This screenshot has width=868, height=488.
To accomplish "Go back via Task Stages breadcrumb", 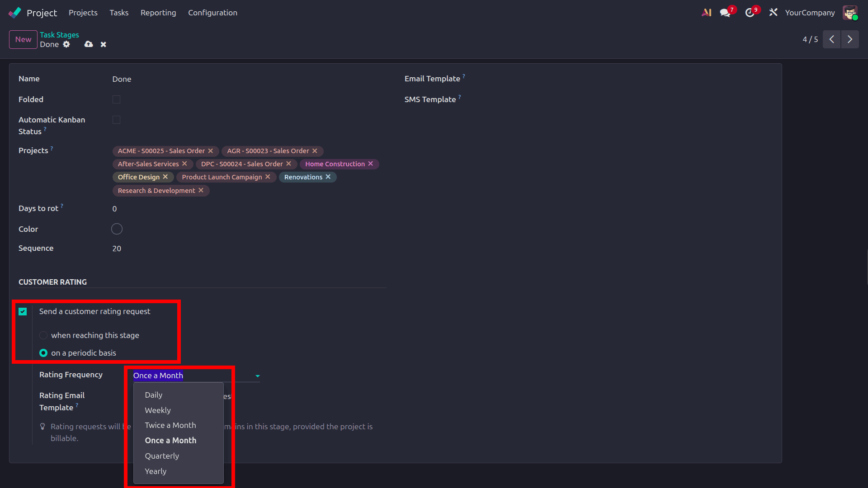I will pos(59,35).
